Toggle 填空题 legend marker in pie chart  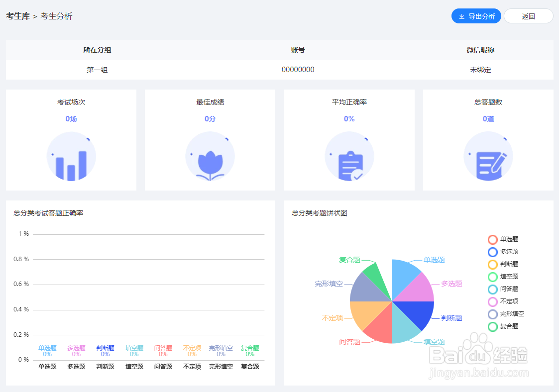click(x=493, y=277)
